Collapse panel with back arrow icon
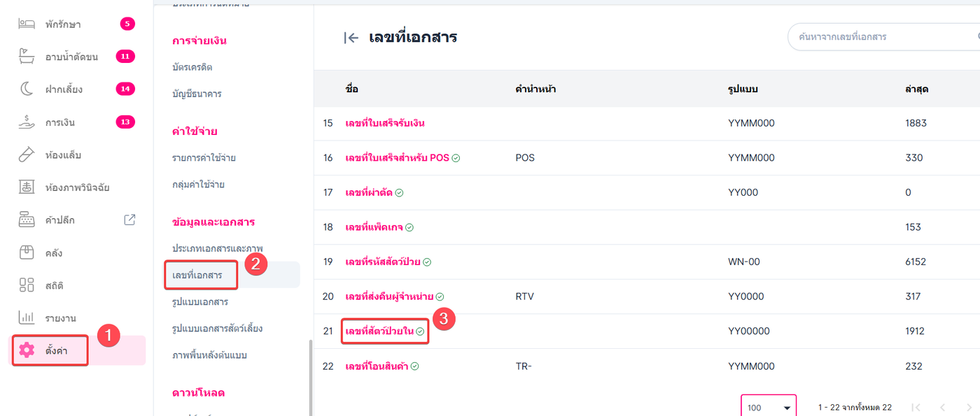Screen dimensions: 980x416 tap(351, 38)
